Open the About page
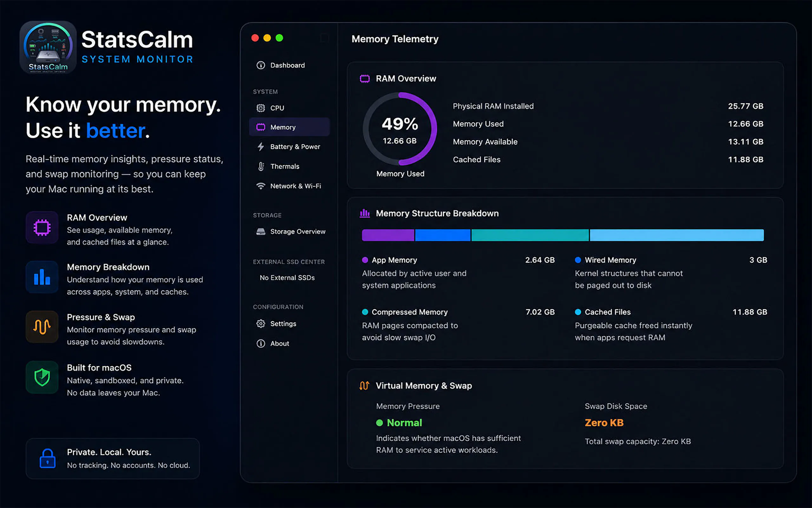 point(289,343)
